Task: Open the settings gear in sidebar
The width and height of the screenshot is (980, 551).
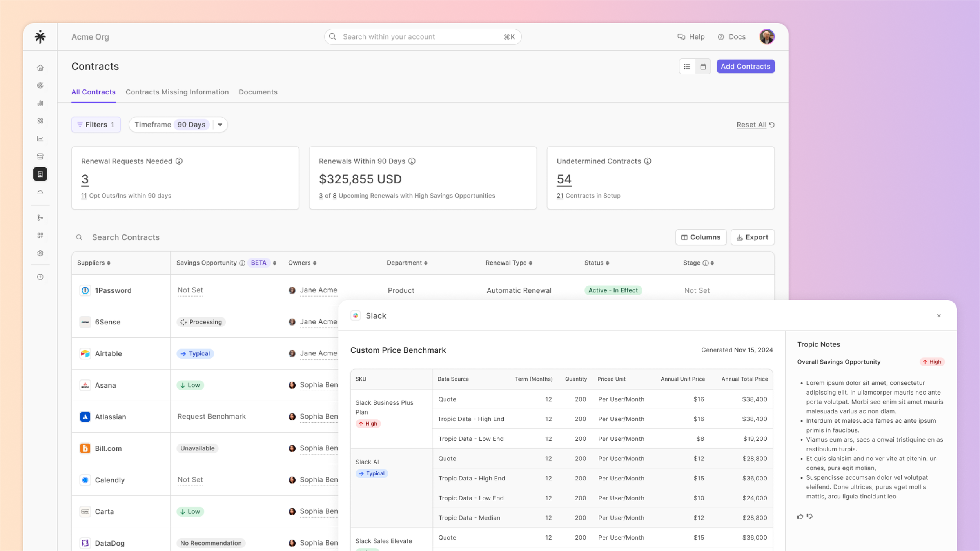Action: 40,253
